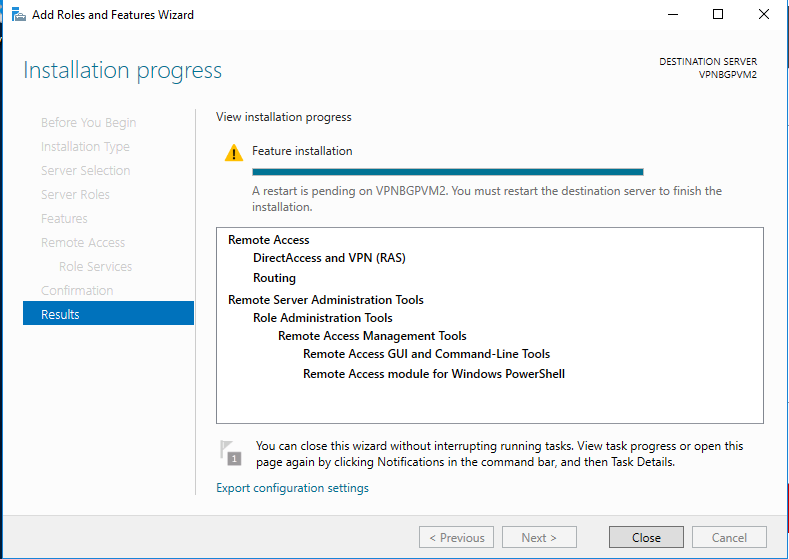Screen dimensions: 789x559
Task: Click the feature installation progress bar
Action: point(447,172)
